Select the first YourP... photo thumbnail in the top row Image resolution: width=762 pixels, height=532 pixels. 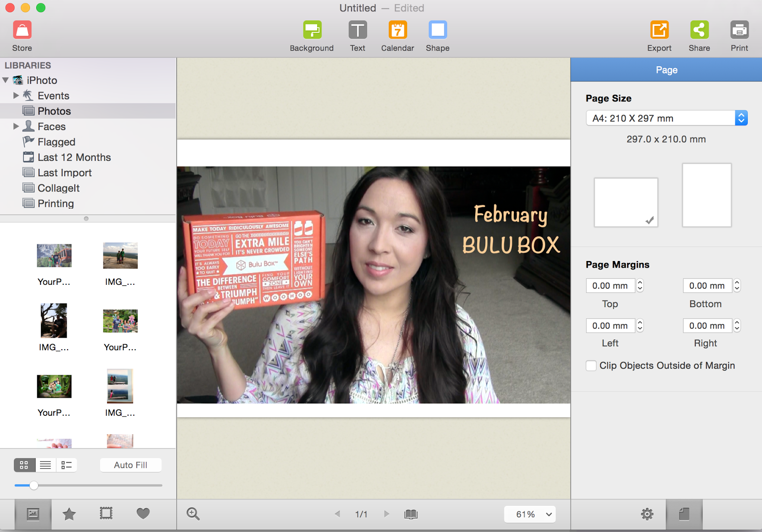(54, 256)
